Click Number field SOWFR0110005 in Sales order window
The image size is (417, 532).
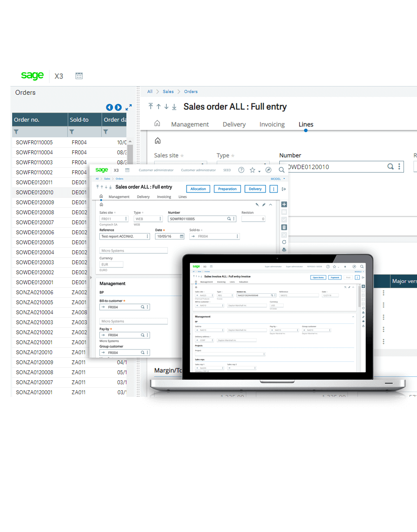(x=202, y=219)
